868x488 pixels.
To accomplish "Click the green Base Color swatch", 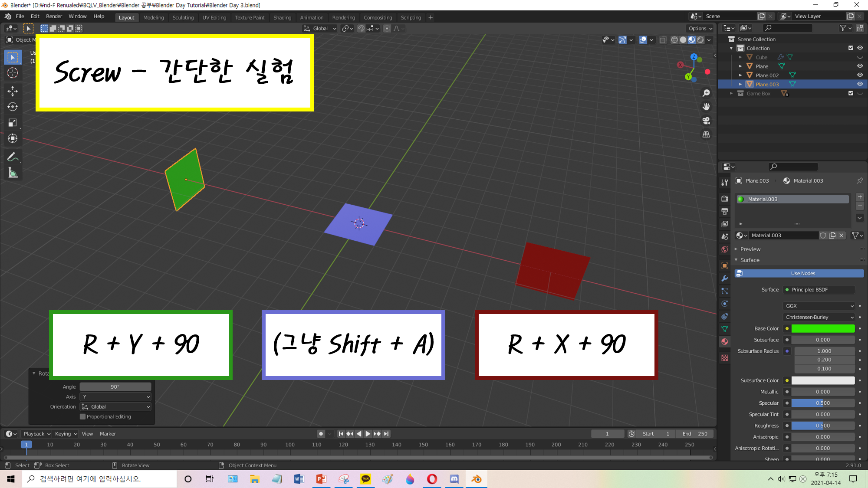I will click(822, 328).
